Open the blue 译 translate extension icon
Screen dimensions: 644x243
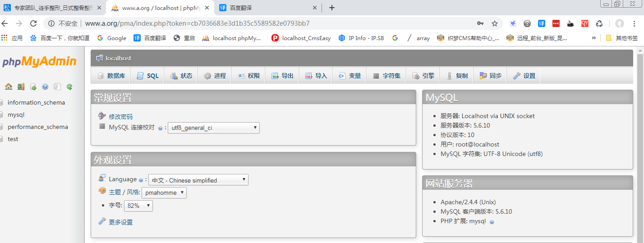click(542, 23)
